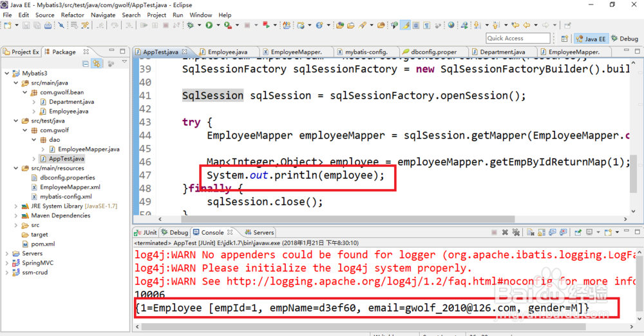Switch to mybatis-config editor tab
The image size is (644, 336).
pyautogui.click(x=366, y=52)
